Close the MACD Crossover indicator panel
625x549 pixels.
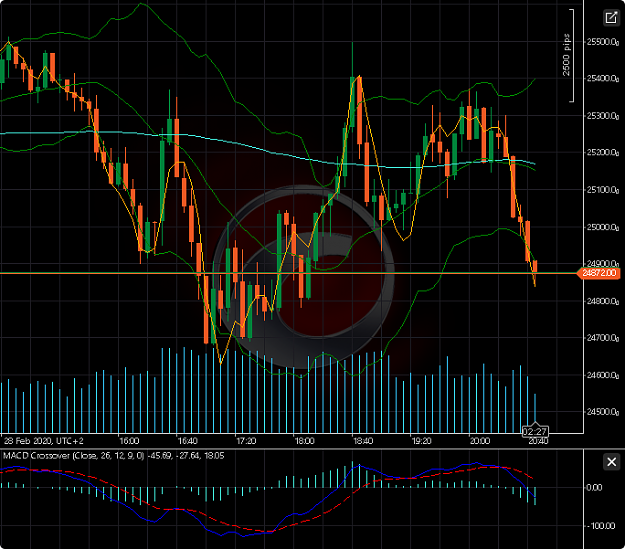pos(611,462)
